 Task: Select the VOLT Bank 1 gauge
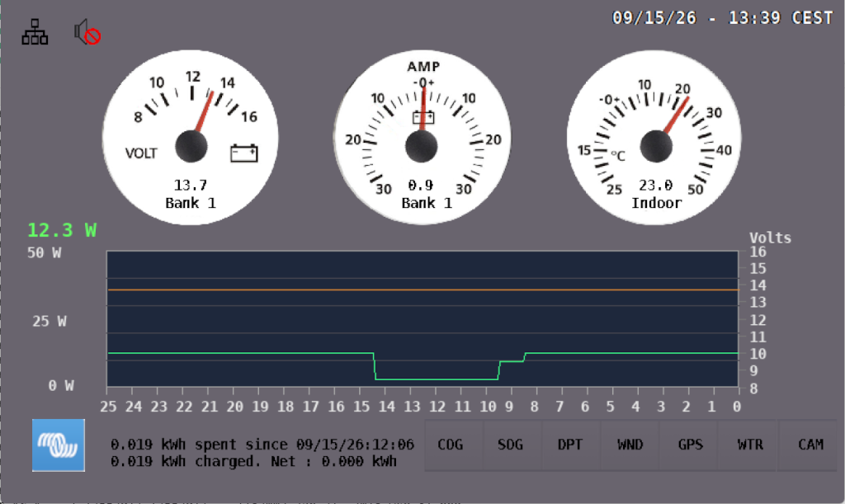191,137
